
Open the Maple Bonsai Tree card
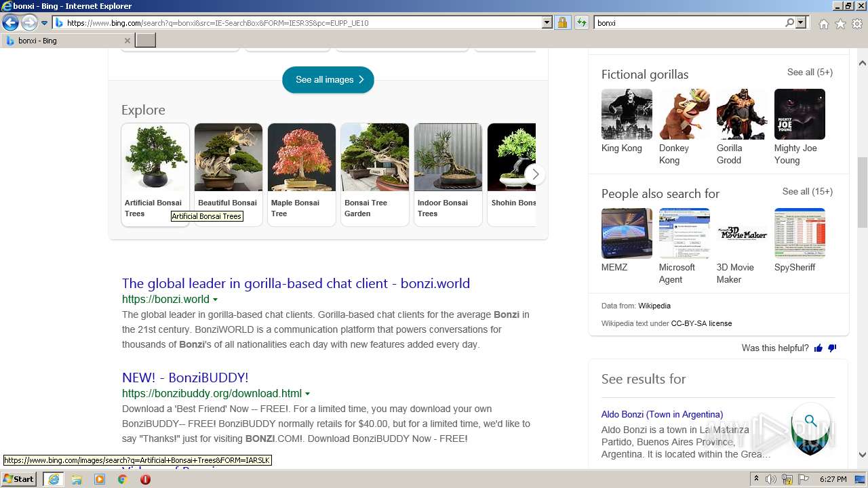pyautogui.click(x=302, y=174)
